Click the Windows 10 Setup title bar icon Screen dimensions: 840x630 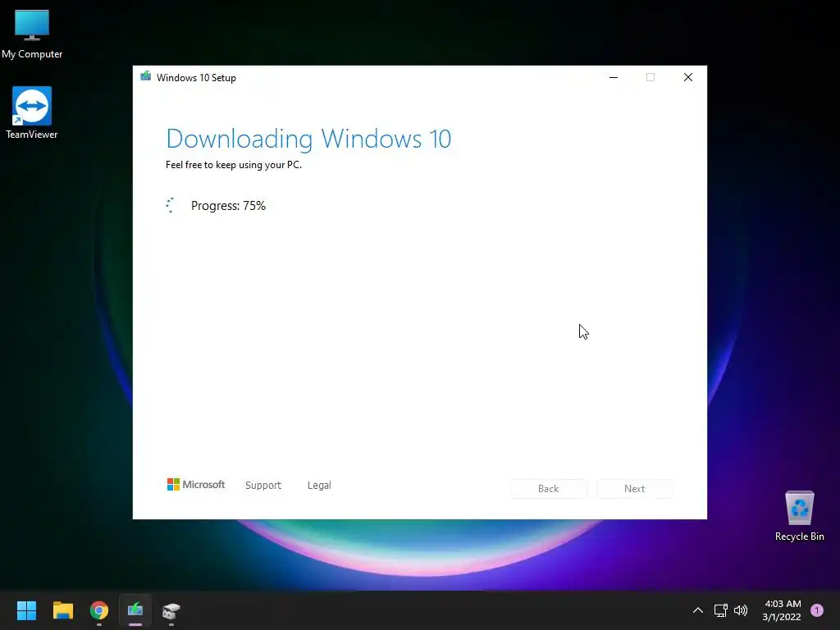tap(146, 76)
